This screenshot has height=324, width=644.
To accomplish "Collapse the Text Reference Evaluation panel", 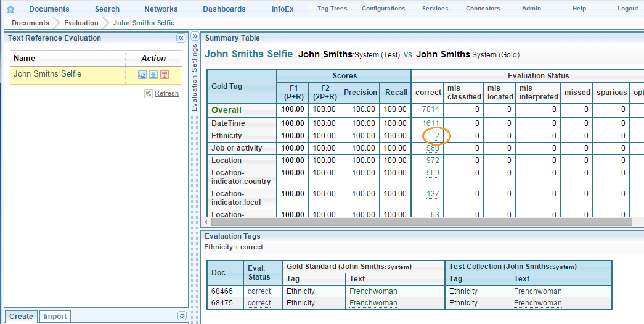I will (x=181, y=38).
